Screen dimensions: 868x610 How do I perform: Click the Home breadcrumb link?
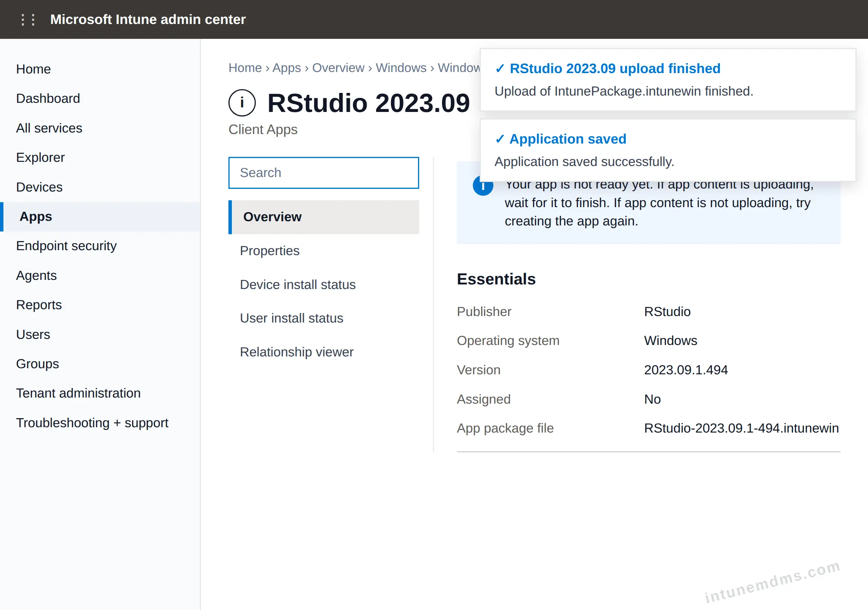(245, 68)
